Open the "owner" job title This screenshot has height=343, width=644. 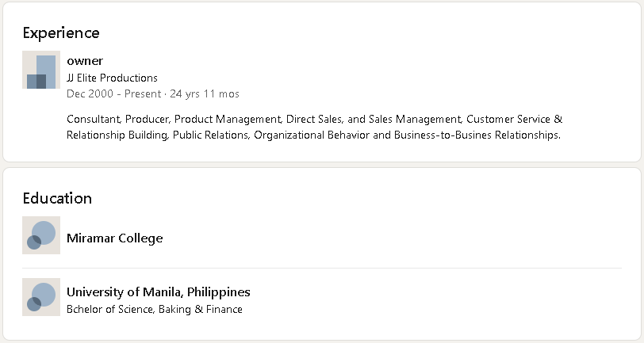click(85, 61)
